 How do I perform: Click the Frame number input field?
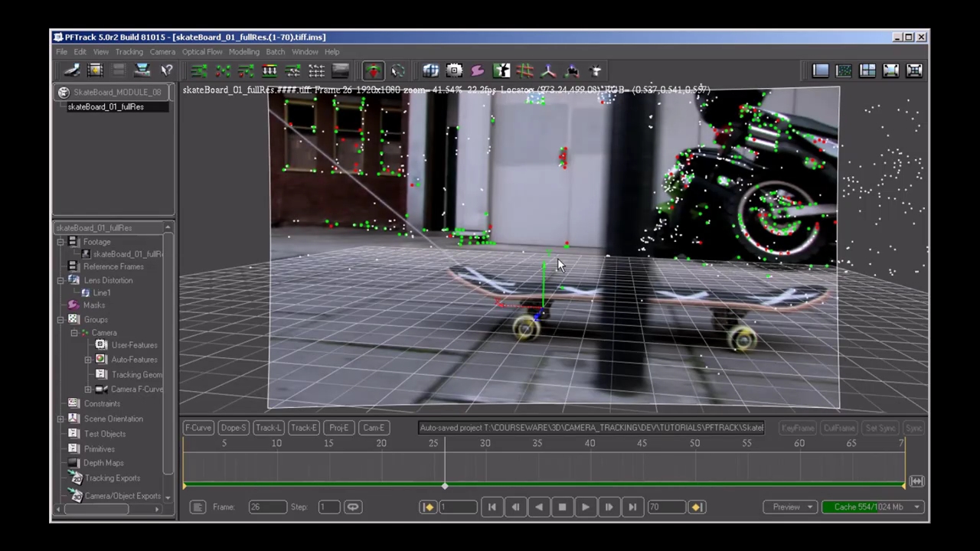click(266, 507)
